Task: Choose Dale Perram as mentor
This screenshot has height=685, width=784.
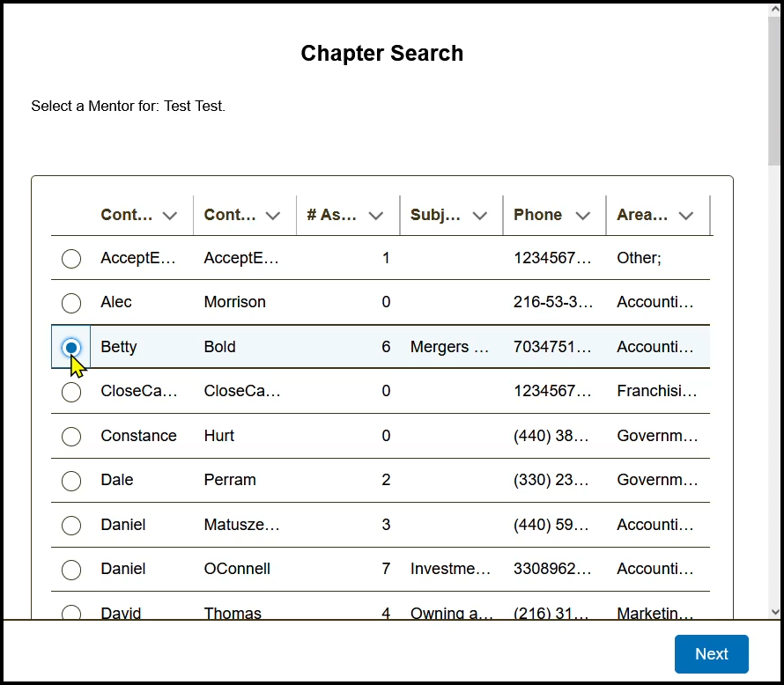Action: click(x=71, y=481)
